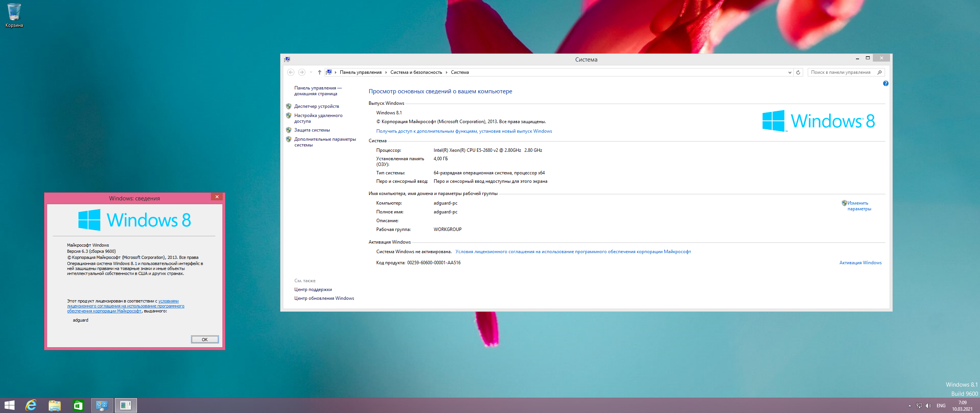Click the refresh button in the address bar

click(x=798, y=72)
